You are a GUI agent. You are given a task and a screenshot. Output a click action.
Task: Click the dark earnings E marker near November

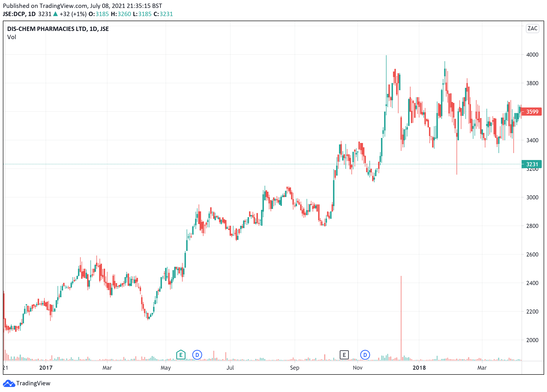point(344,355)
